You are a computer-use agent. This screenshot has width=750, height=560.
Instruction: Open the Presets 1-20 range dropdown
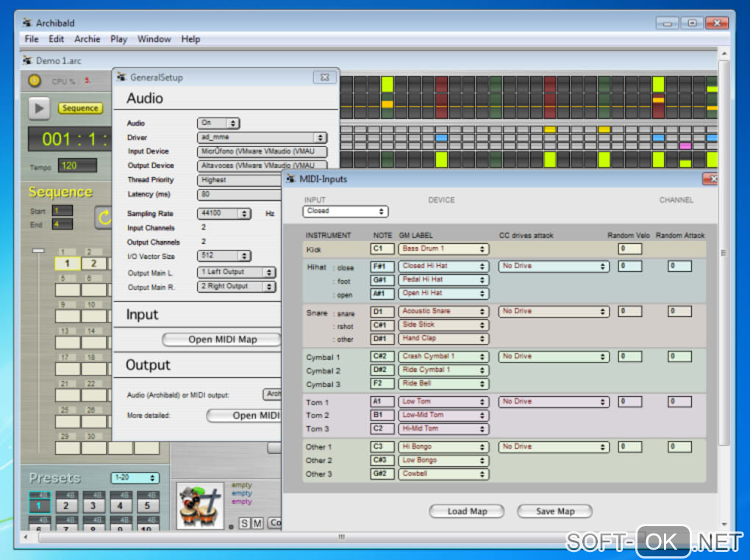(x=135, y=478)
